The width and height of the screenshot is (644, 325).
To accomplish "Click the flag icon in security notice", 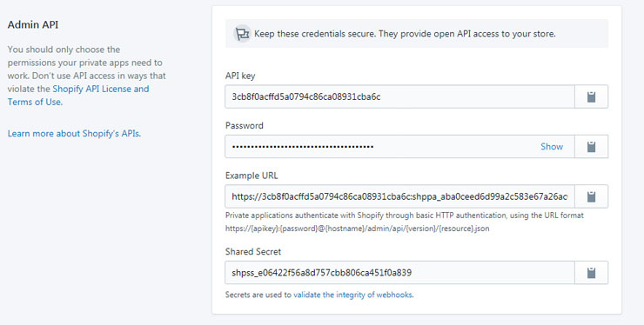I will tap(242, 34).
